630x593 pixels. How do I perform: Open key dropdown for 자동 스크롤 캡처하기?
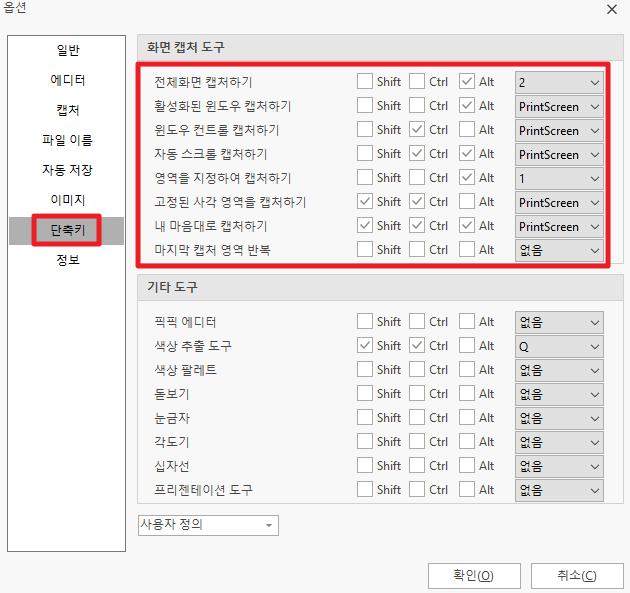(x=559, y=154)
